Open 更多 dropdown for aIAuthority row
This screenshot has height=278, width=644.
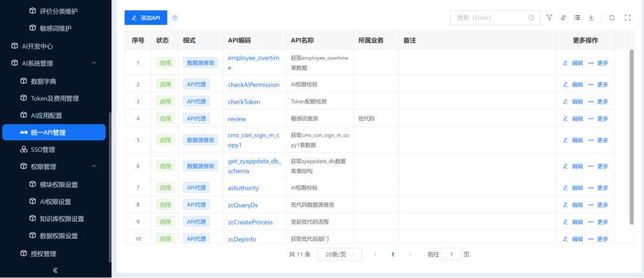coord(599,188)
